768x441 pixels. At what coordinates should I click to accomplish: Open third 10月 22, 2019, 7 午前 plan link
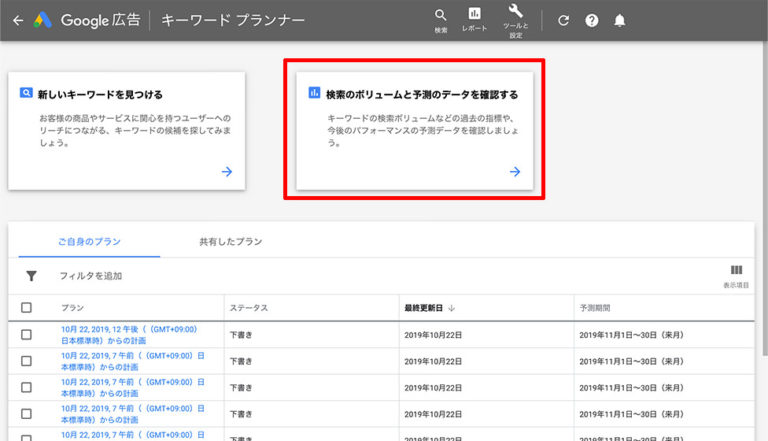tap(133, 414)
